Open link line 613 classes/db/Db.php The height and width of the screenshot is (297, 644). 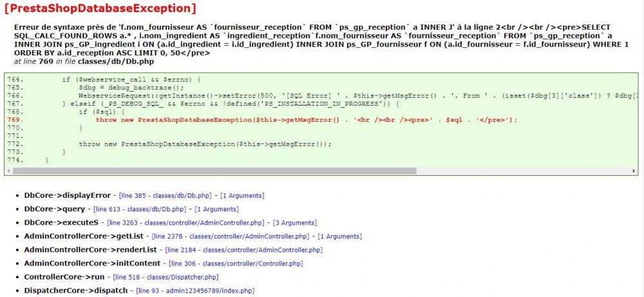tap(140, 209)
